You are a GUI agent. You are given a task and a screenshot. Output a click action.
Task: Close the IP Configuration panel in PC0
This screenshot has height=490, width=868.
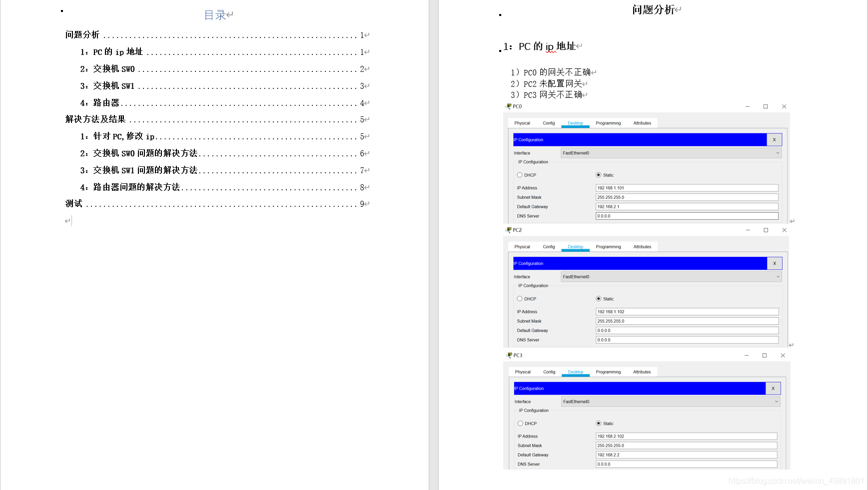[774, 140]
